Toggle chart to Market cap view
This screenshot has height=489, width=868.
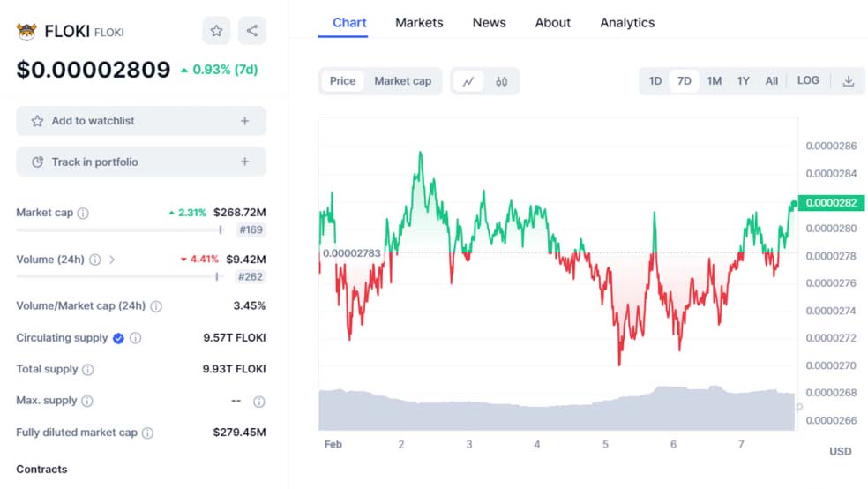pos(402,81)
